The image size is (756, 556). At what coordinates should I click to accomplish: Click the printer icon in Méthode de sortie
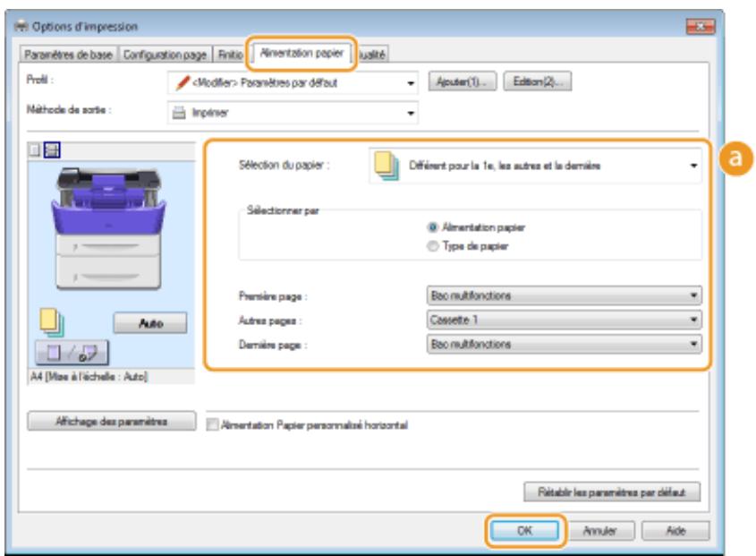[179, 113]
